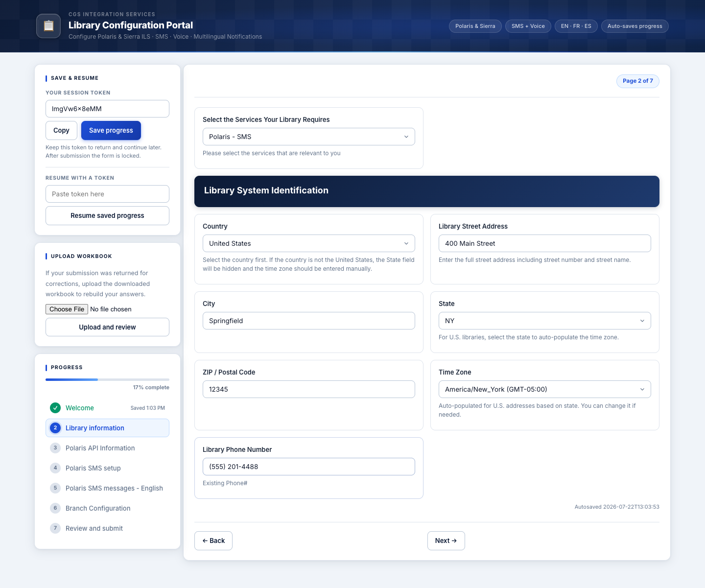Image resolution: width=705 pixels, height=588 pixels.
Task: Click No file chosen text
Action: point(111,309)
